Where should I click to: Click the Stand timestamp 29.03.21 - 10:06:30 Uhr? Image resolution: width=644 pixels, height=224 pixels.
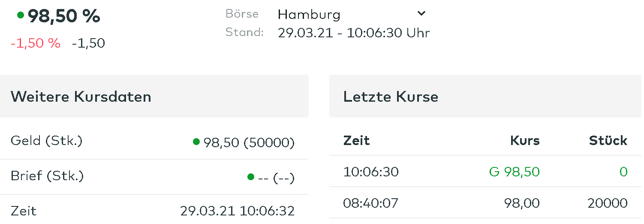point(354,33)
